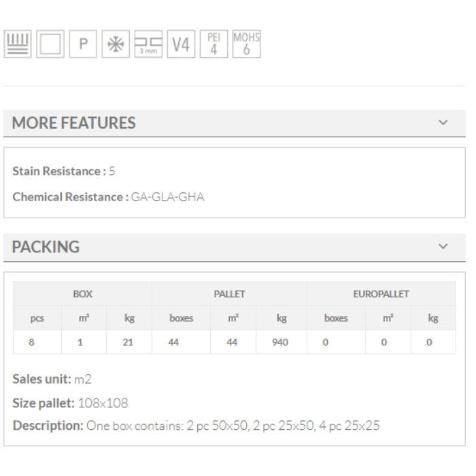The image size is (476, 476).
Task: Click the MOHS 6 hardness icon
Action: click(x=246, y=45)
